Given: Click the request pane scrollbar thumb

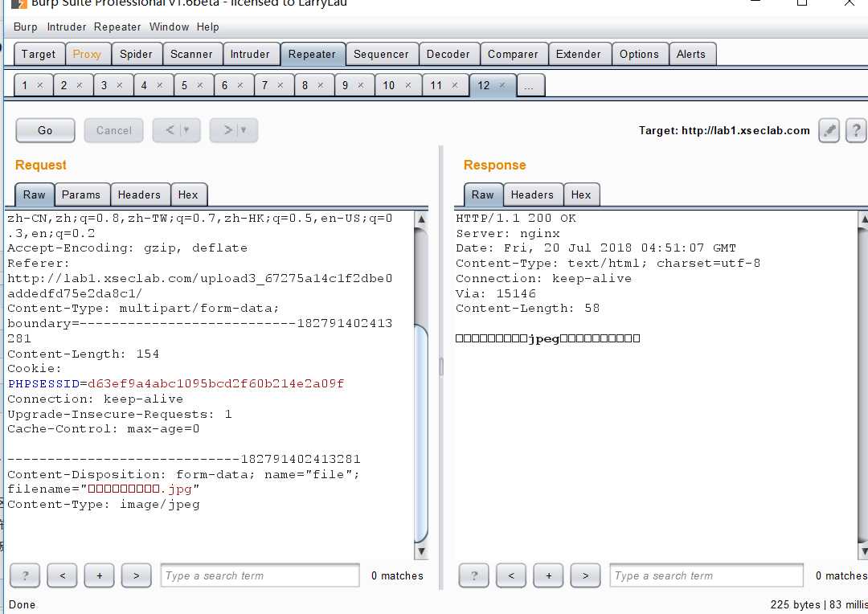Looking at the screenshot, I should (421, 433).
